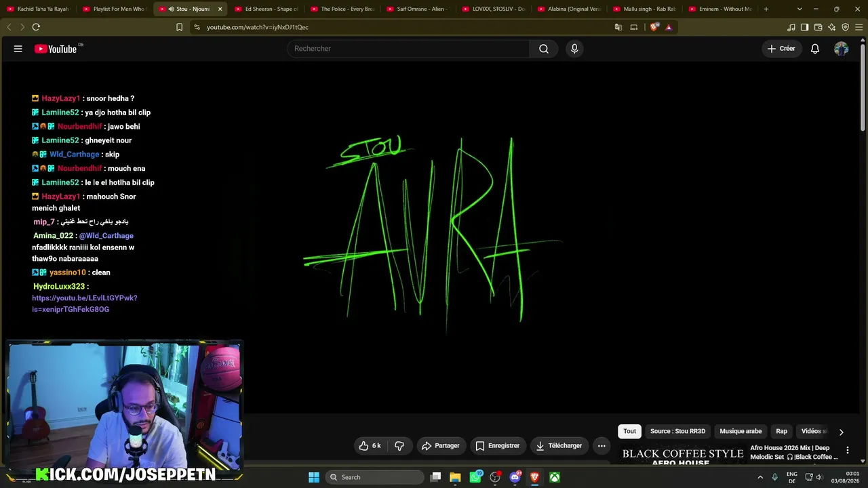Click the Créer button

pyautogui.click(x=781, y=49)
